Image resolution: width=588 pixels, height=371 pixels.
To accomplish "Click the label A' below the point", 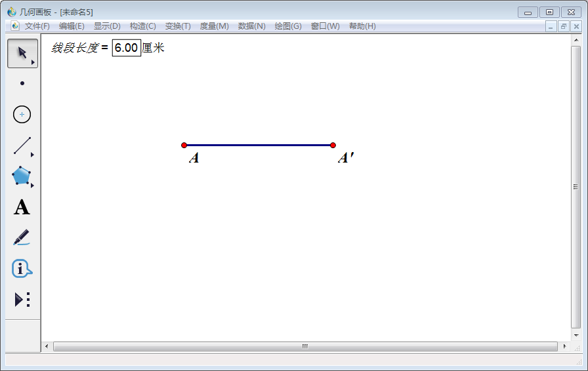I will (x=346, y=158).
